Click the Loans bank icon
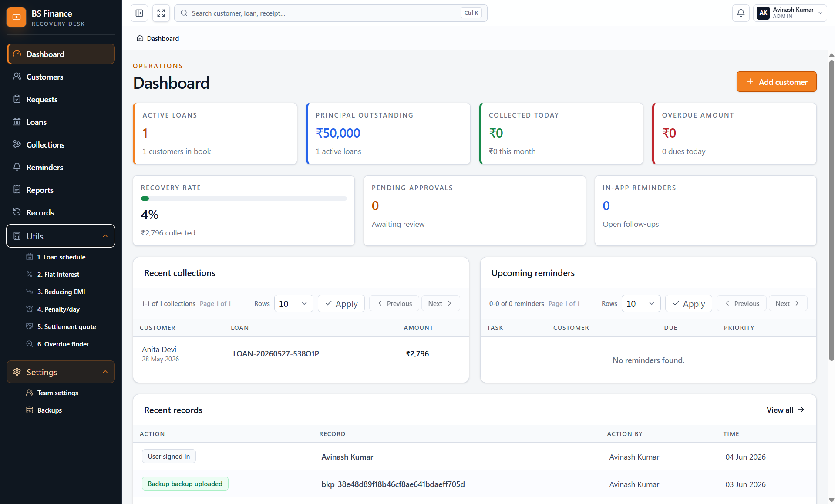 17,122
